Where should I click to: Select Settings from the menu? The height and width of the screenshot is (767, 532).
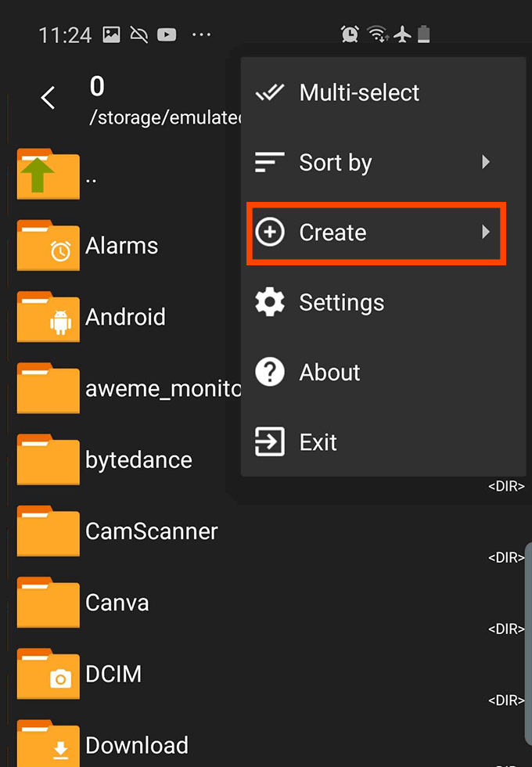342,302
